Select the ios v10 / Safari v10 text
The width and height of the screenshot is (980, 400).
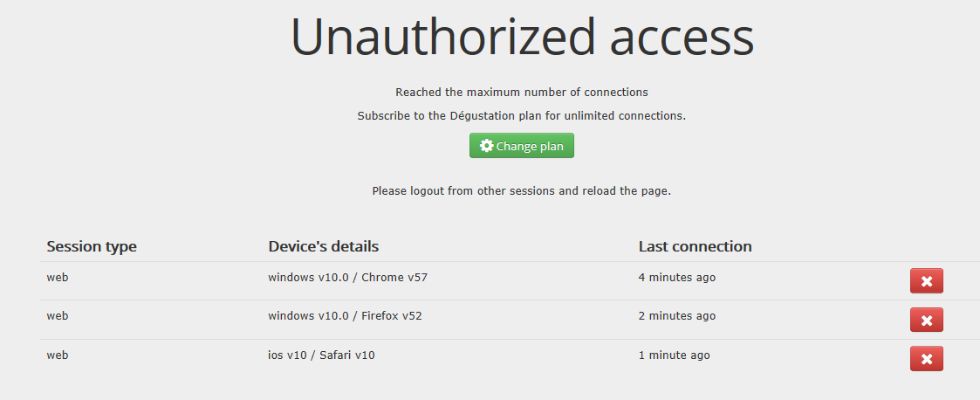321,355
